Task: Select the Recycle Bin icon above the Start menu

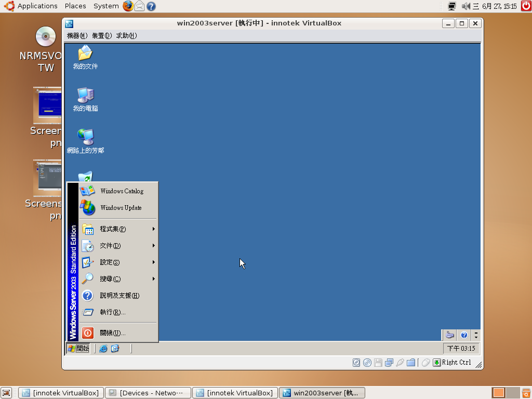Action: (x=85, y=176)
